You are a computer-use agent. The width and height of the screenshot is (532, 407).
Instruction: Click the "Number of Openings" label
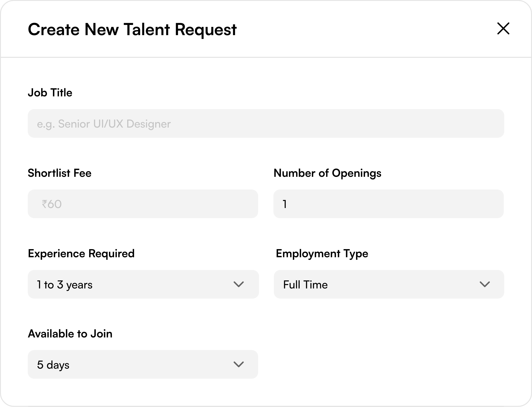[x=327, y=173]
